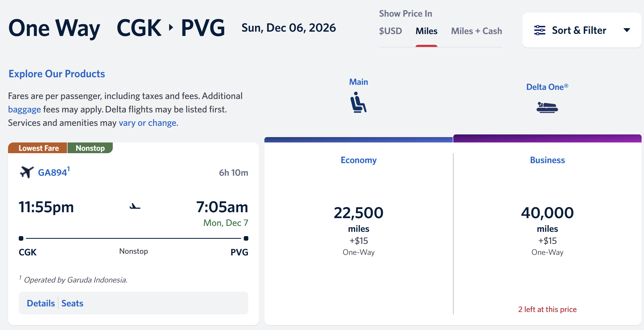
Task: Open the baggage fees link
Action: pos(24,109)
